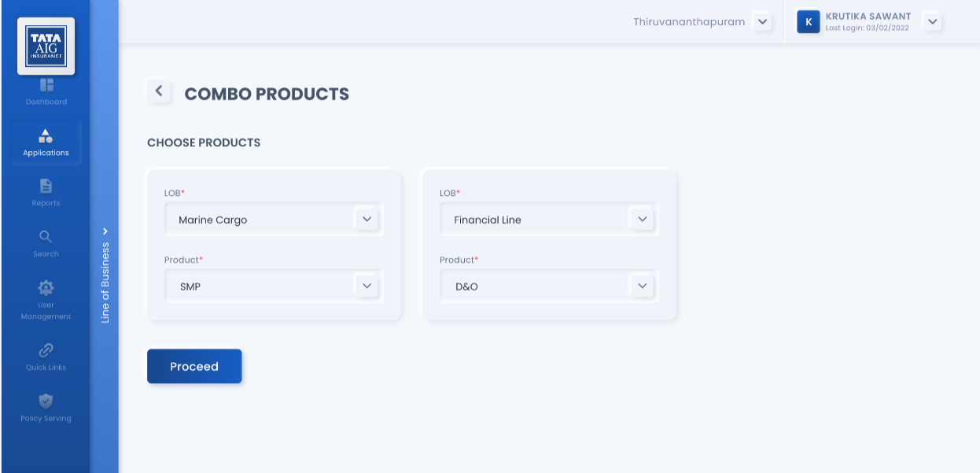Open Policy Serving shield icon
Image resolution: width=980 pixels, height=473 pixels.
coord(46,401)
